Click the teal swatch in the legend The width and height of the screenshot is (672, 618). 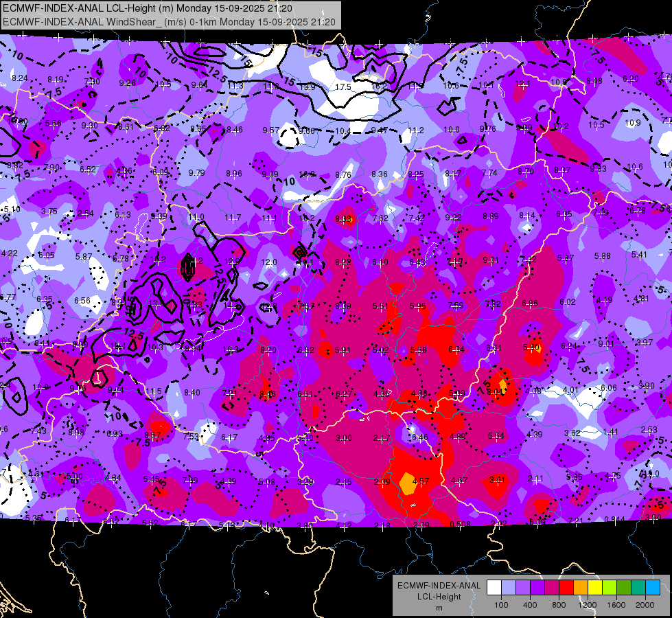pos(638,588)
